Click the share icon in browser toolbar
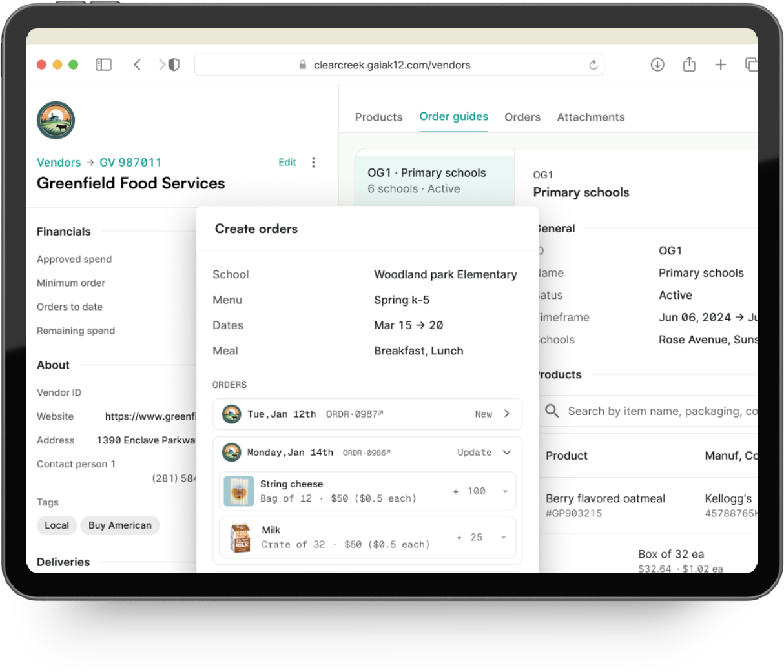 coord(689,64)
